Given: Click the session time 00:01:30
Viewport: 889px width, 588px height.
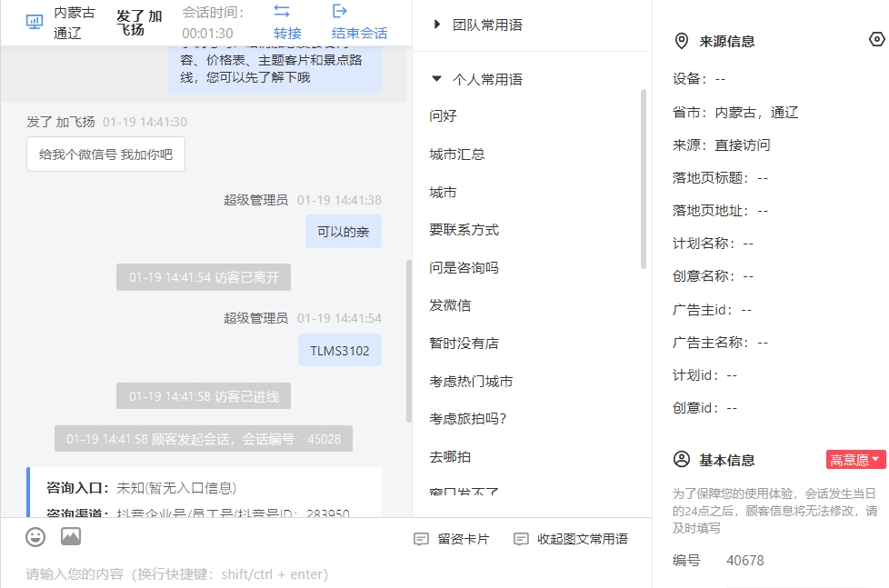Looking at the screenshot, I should pos(207,34).
